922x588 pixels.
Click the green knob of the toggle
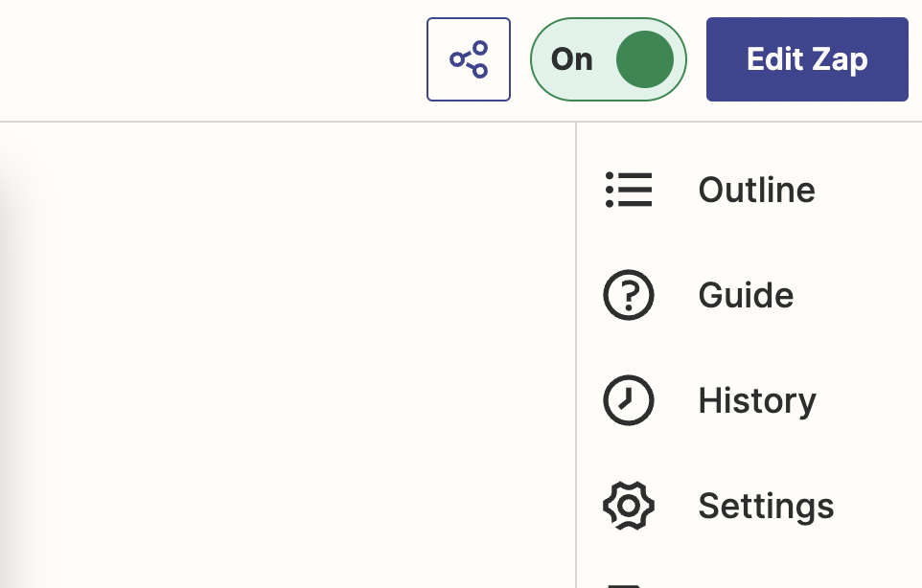tap(645, 59)
